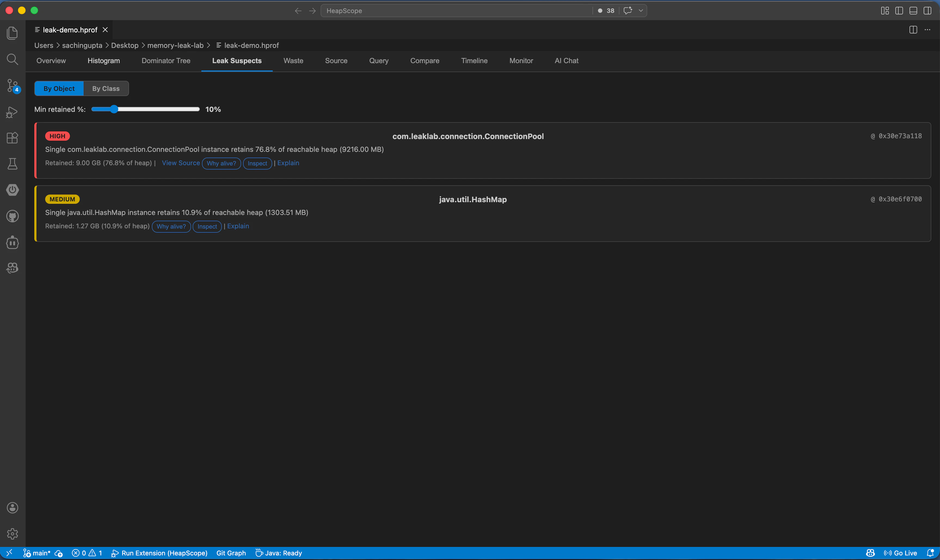
Task: Click Why alive? for the ConnectionPool suspect
Action: pyautogui.click(x=221, y=163)
